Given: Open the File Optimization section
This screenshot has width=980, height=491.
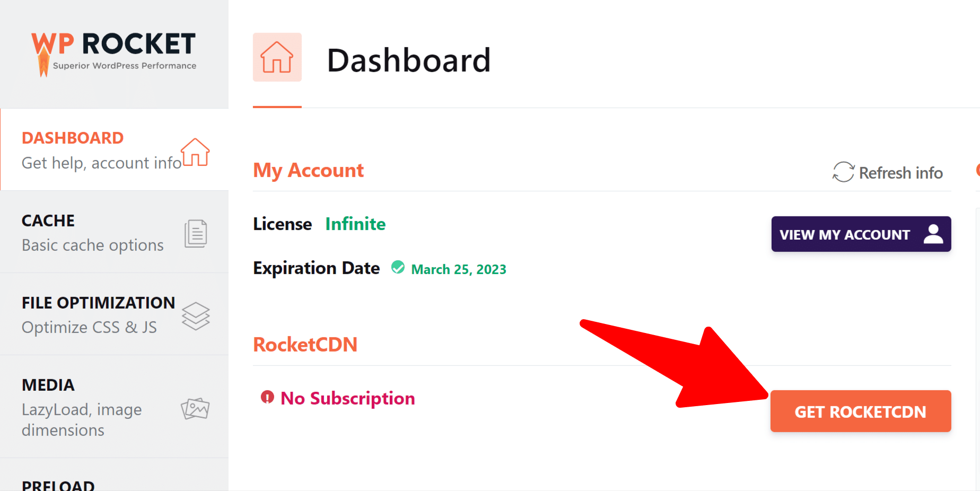Looking at the screenshot, I should (98, 314).
